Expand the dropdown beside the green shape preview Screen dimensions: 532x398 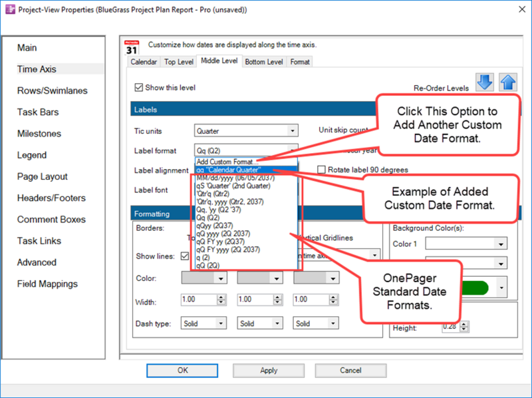tap(502, 288)
